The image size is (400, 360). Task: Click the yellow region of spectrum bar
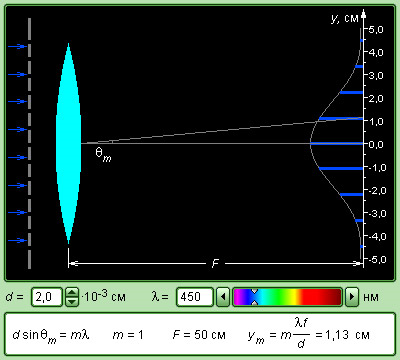click(x=294, y=297)
